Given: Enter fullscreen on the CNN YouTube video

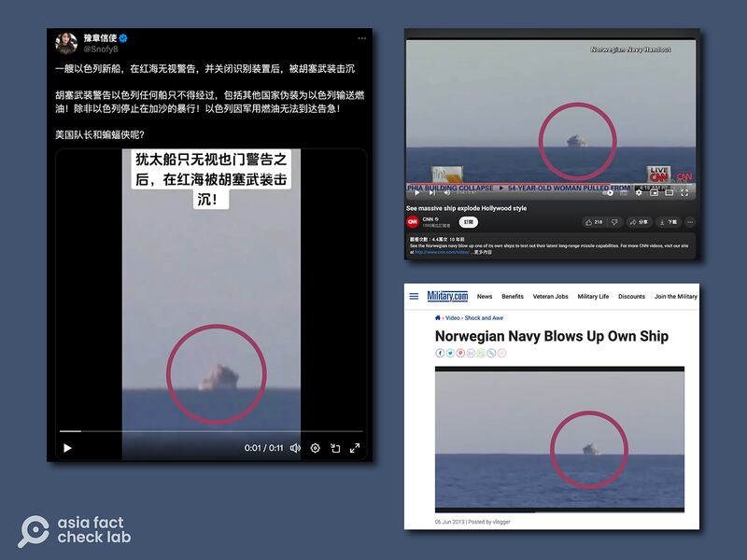Looking at the screenshot, I should (684, 193).
